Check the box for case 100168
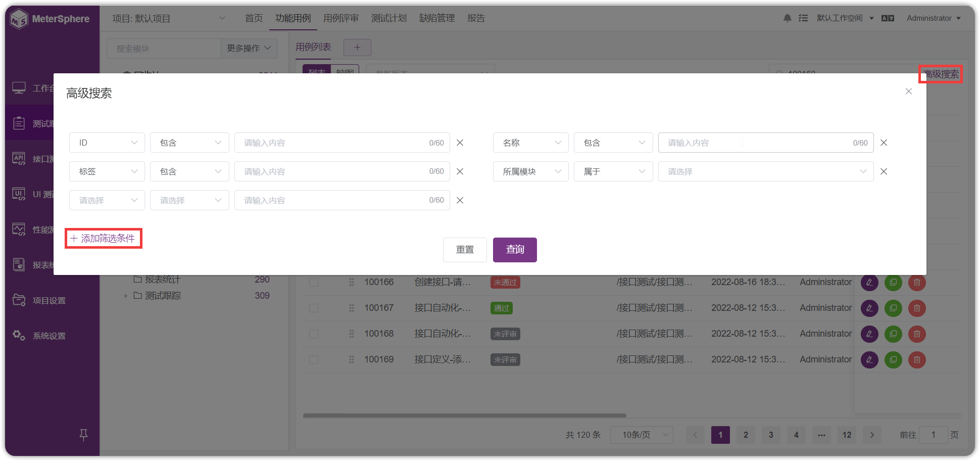980x461 pixels. pyautogui.click(x=314, y=334)
